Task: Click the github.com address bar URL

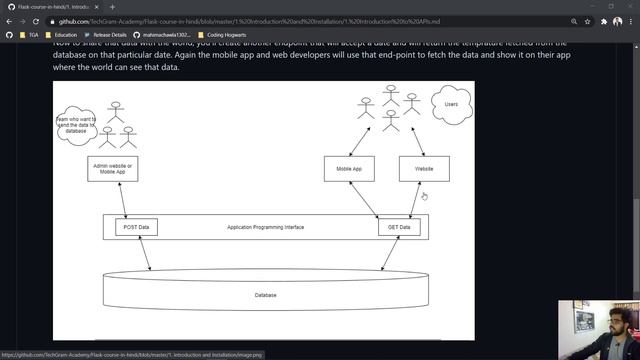Action: pyautogui.click(x=249, y=22)
